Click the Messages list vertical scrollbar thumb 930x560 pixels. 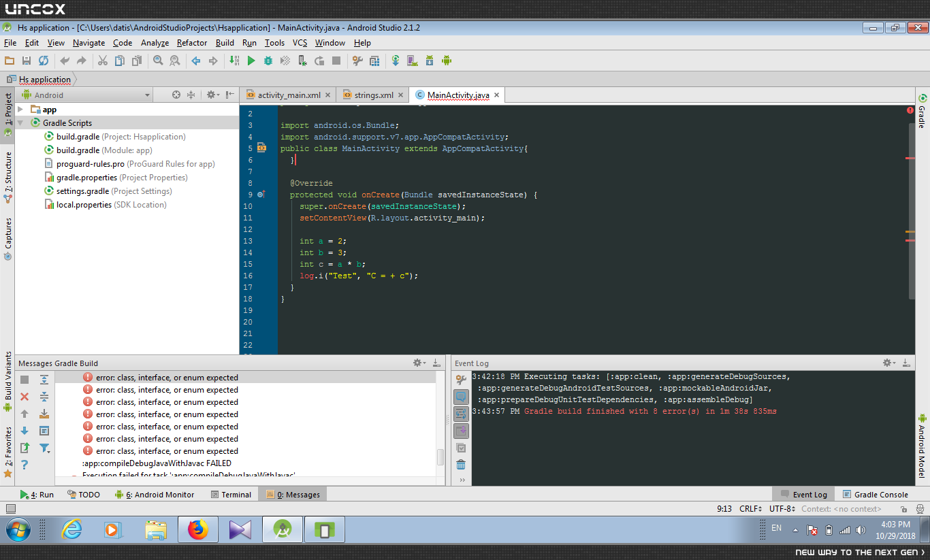coord(440,457)
